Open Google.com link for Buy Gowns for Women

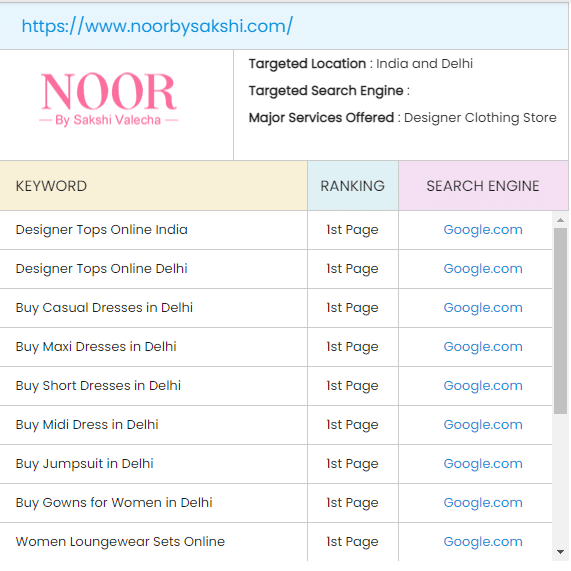coord(483,502)
